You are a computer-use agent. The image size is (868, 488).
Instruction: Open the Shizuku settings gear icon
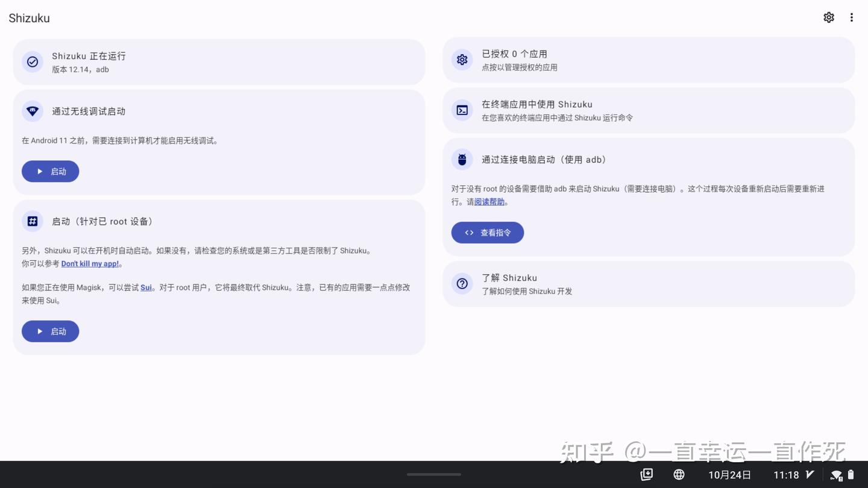[x=829, y=17]
